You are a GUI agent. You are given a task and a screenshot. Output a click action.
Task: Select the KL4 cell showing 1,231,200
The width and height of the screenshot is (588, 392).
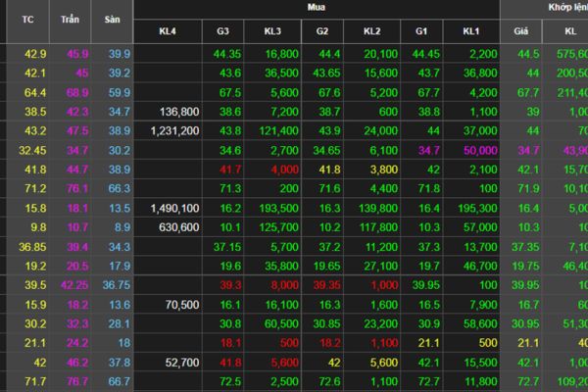tap(175, 130)
